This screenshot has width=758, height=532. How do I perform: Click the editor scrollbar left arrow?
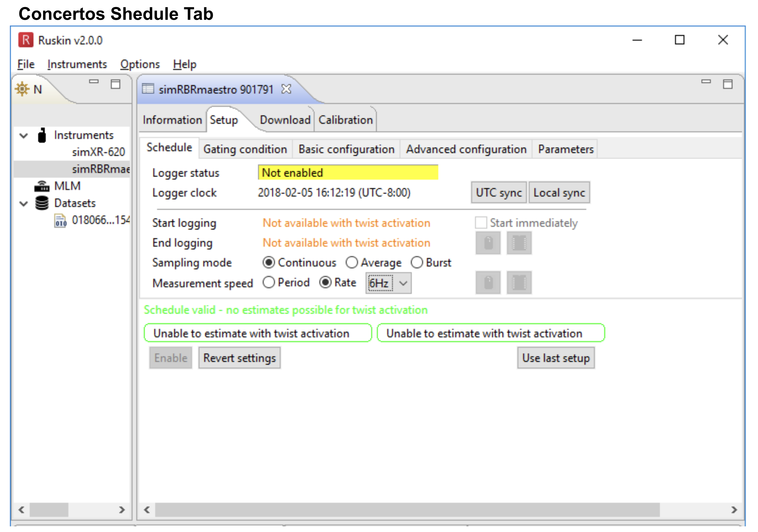pyautogui.click(x=147, y=510)
